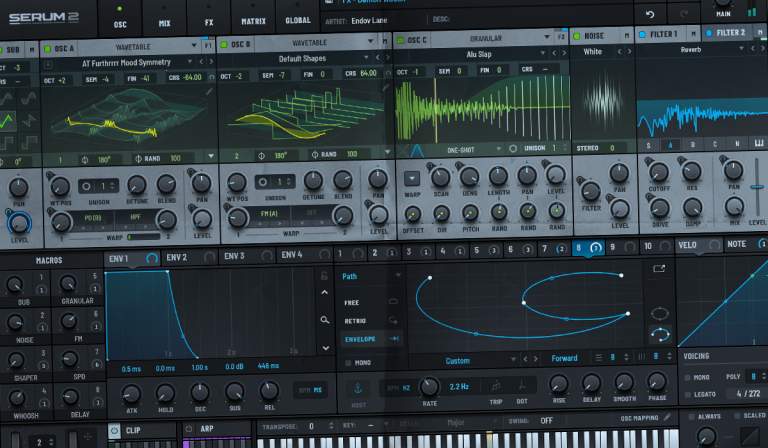
Task: Click the OSC C triangle window icon
Action: click(416, 150)
